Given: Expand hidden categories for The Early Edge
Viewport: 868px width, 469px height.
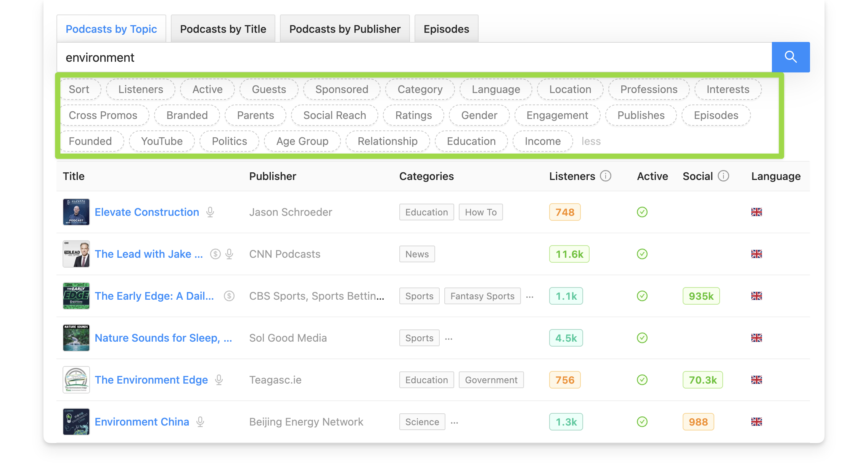Looking at the screenshot, I should pyautogui.click(x=530, y=296).
